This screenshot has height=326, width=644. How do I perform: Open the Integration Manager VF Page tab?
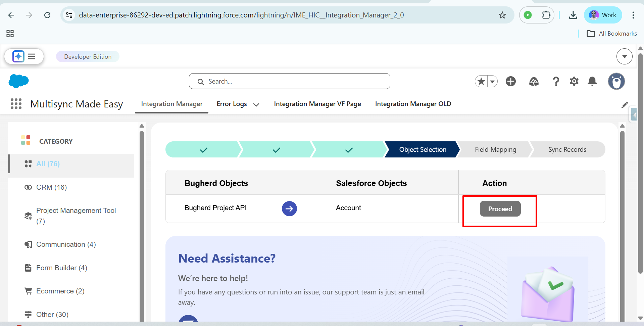[x=317, y=104]
